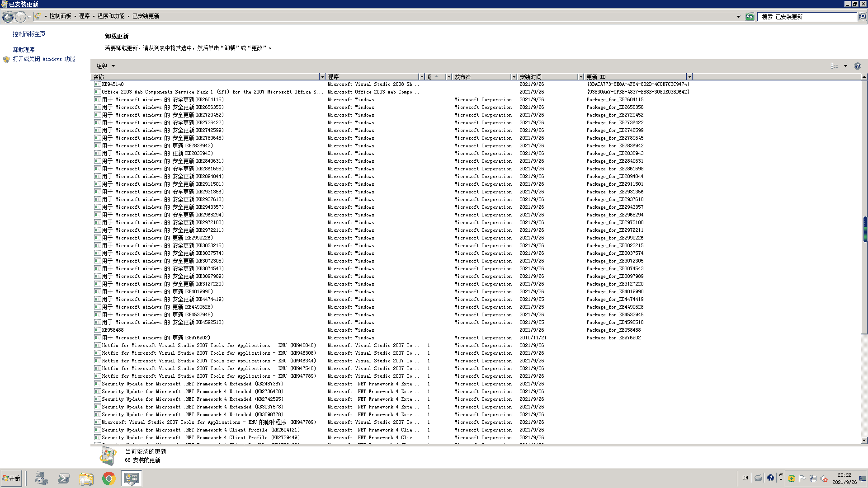Image resolution: width=868 pixels, height=488 pixels.
Task: Sort by 名称 column header
Action: (x=205, y=77)
